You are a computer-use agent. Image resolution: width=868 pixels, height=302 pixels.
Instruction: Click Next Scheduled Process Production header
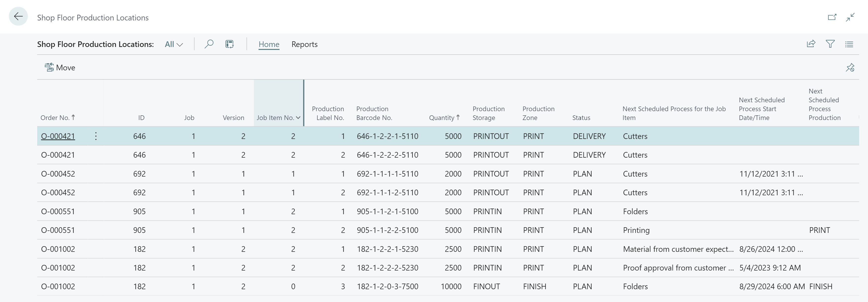[x=824, y=104]
